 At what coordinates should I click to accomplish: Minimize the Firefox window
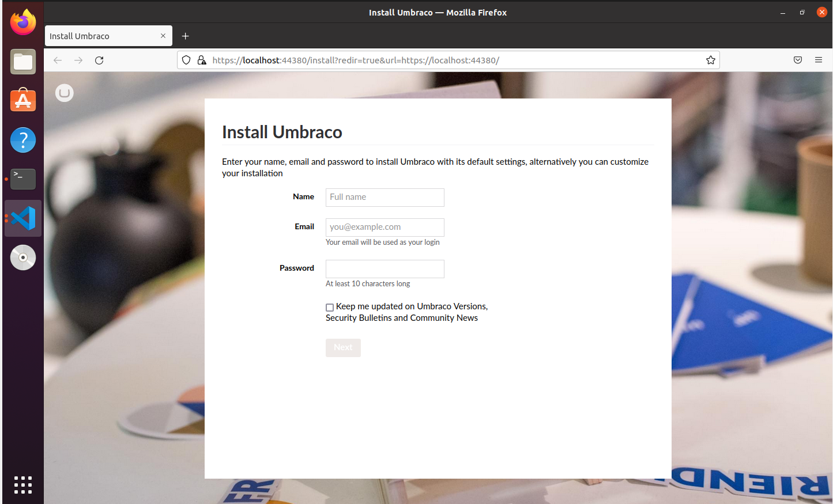[783, 12]
